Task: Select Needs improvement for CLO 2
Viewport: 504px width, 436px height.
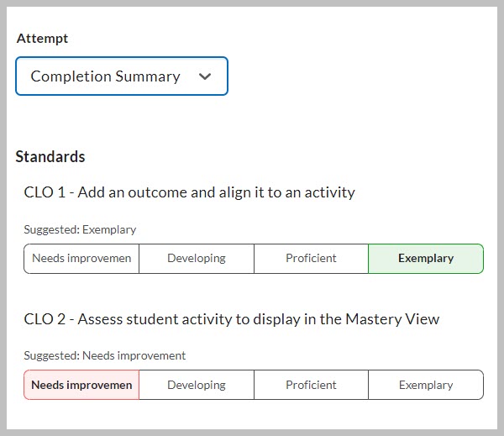Action: 81,385
